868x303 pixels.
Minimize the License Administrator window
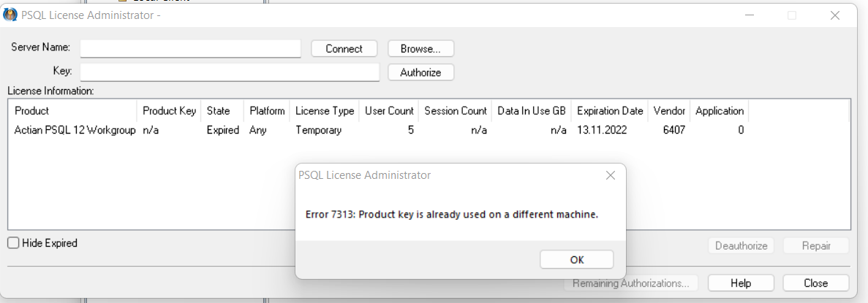click(x=750, y=15)
